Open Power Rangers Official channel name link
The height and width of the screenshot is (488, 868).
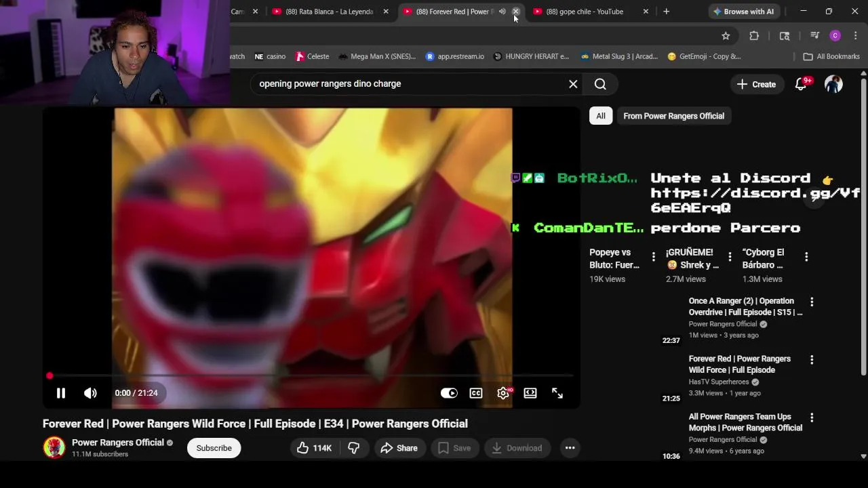click(118, 443)
